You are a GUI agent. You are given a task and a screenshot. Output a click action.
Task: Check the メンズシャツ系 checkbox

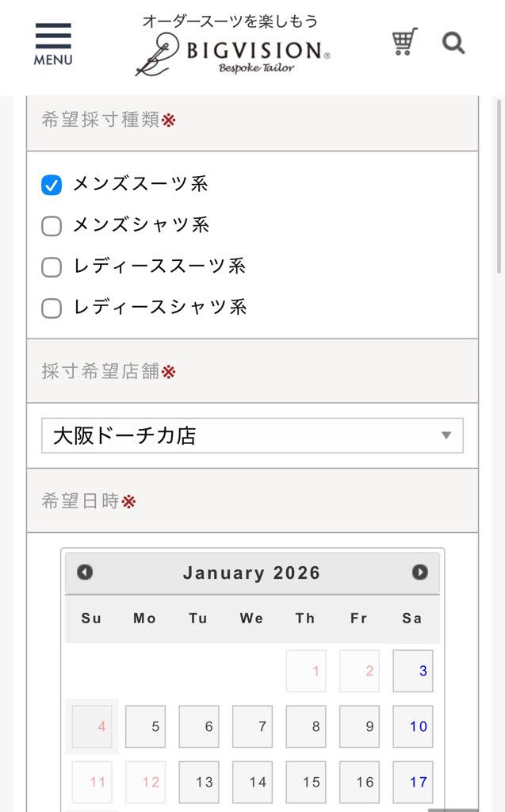coord(52,226)
